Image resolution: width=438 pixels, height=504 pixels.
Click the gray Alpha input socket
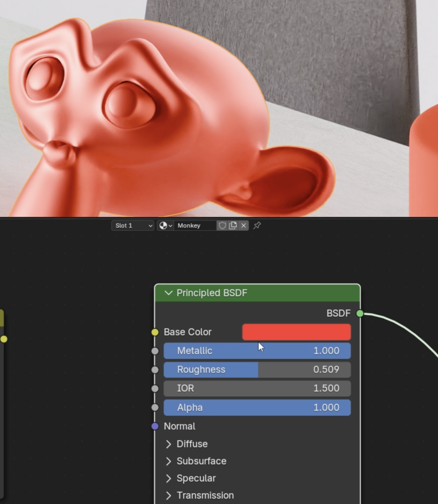point(155,408)
